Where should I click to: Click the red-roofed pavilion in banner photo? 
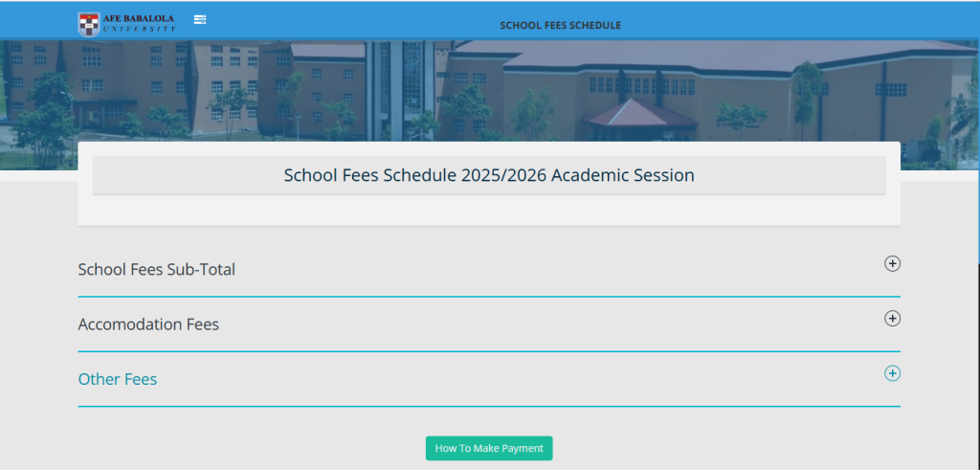pyautogui.click(x=641, y=115)
